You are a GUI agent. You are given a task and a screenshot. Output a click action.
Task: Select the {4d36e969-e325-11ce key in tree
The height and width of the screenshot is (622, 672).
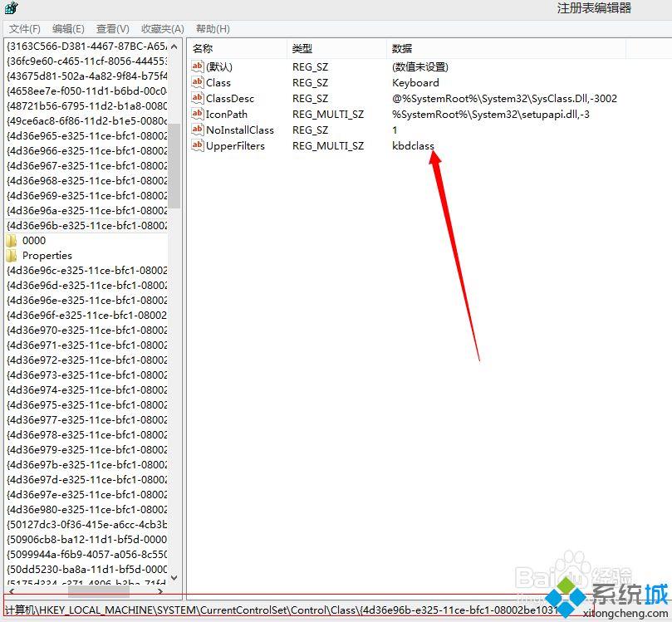86,196
